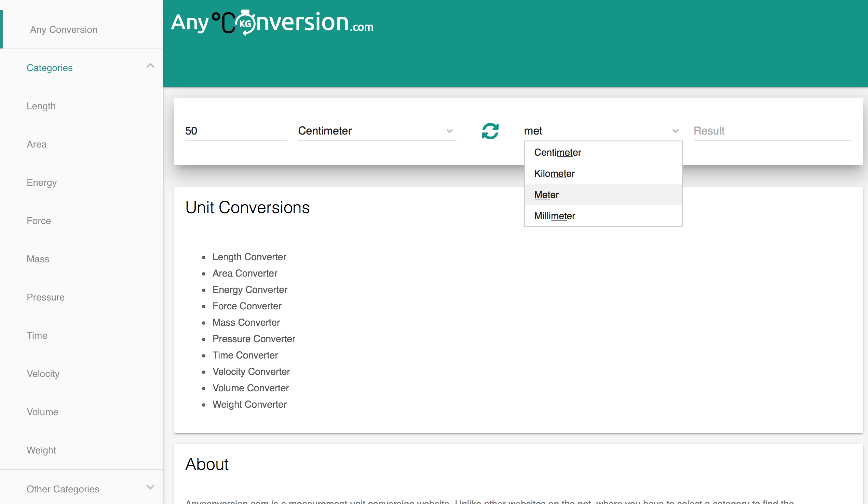Follow the Area Converter link
868x504 pixels.
(x=245, y=274)
